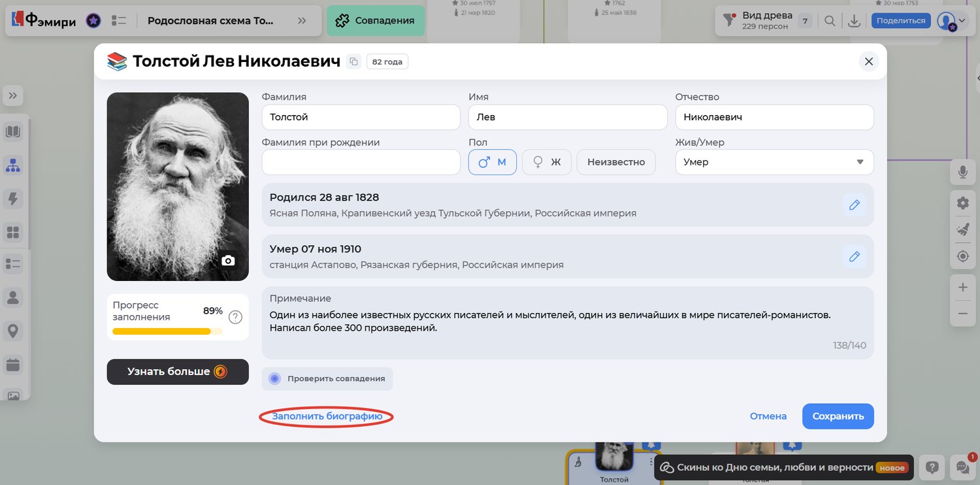Open tree settings gear icon
980x485 pixels.
tap(962, 203)
